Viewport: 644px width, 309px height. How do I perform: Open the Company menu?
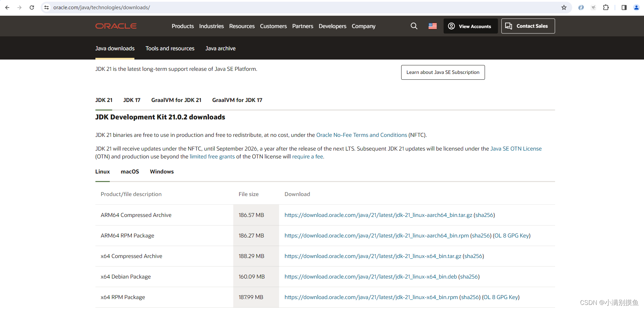(364, 26)
